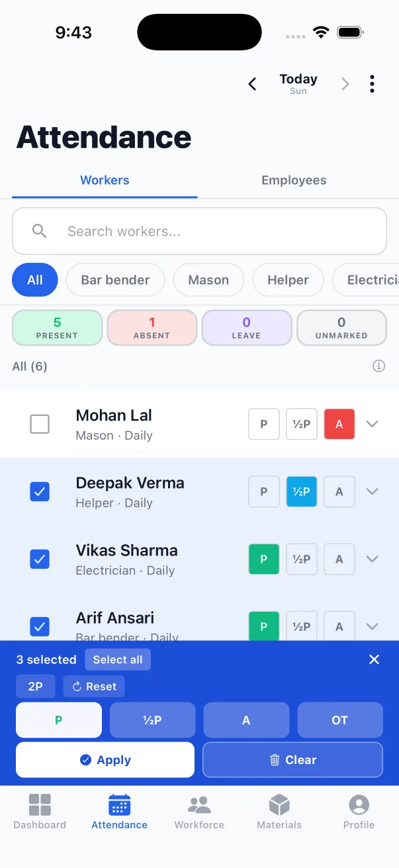
Task: Dismiss selection bar with X icon
Action: point(374,659)
